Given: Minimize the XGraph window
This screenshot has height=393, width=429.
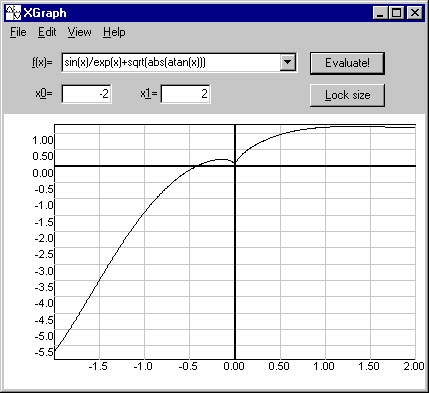Looking at the screenshot, I should pyautogui.click(x=380, y=13).
